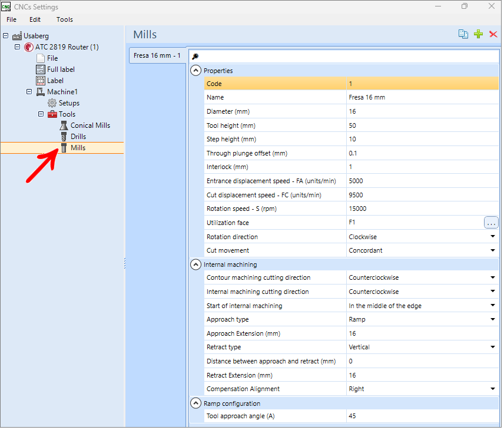
Task: Select Setups in the tree
Action: coord(69,103)
